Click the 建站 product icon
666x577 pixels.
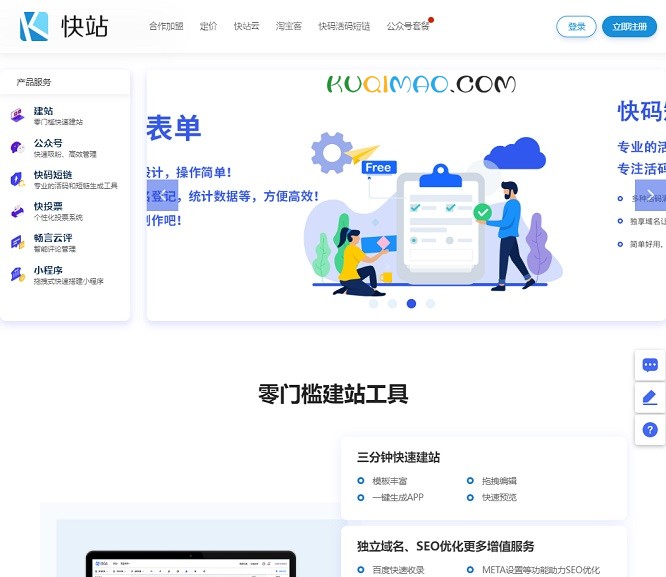pos(17,115)
